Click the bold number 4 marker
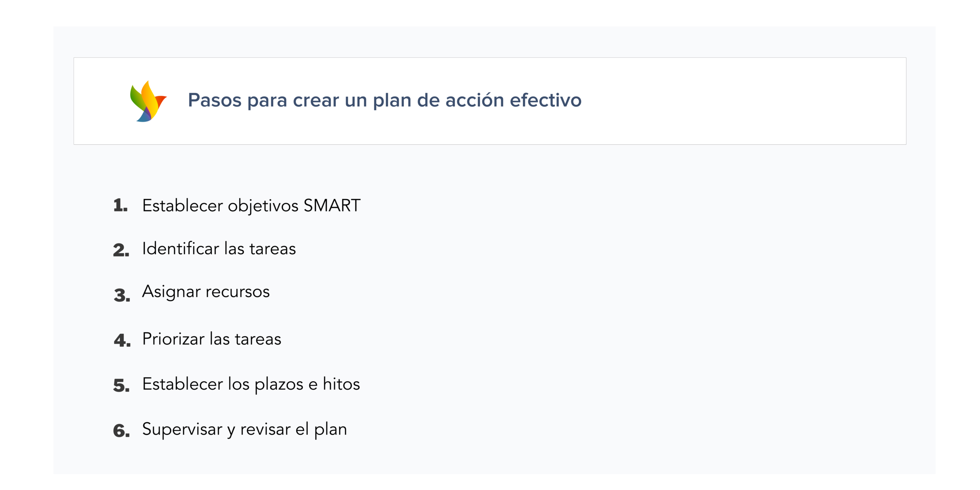Viewport: 980px width, 490px height. [122, 340]
